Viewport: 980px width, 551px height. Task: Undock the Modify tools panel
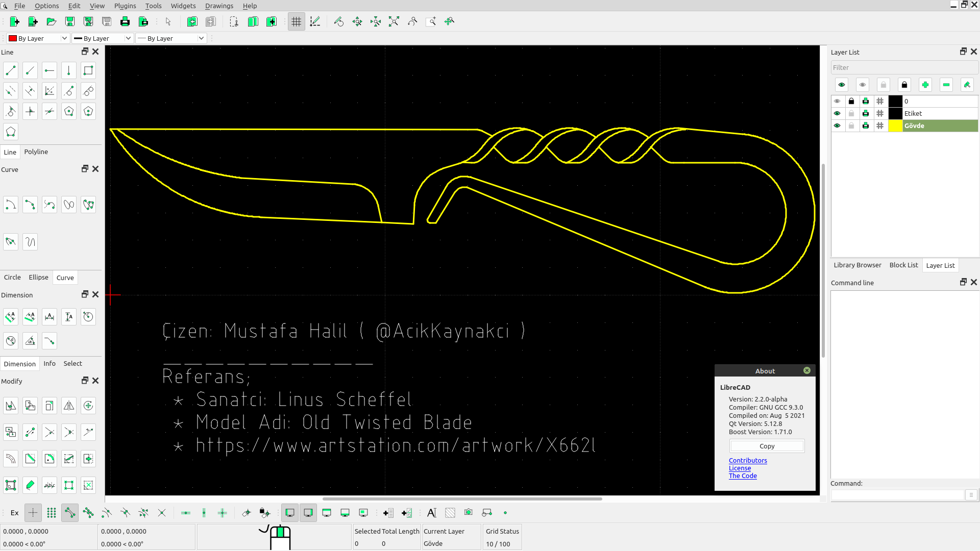coord(85,381)
